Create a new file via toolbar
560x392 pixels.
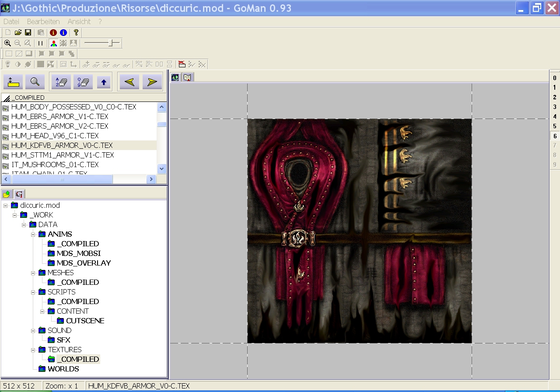point(8,32)
